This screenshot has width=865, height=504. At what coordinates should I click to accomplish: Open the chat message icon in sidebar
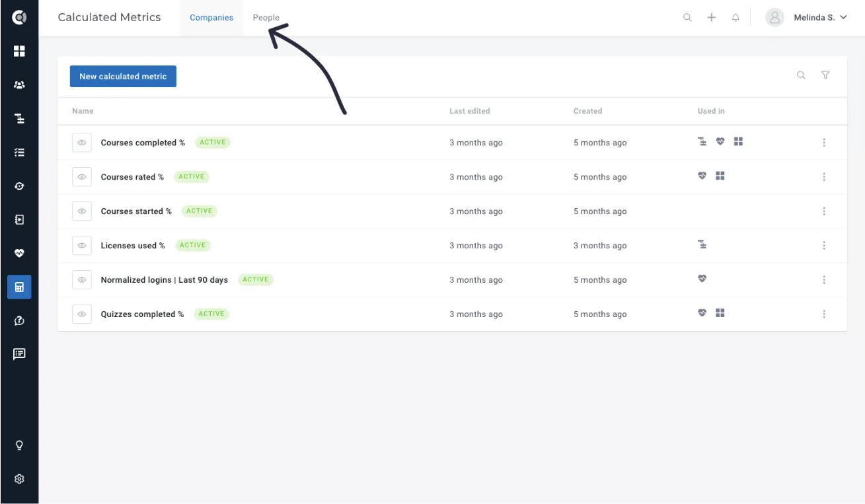19,354
